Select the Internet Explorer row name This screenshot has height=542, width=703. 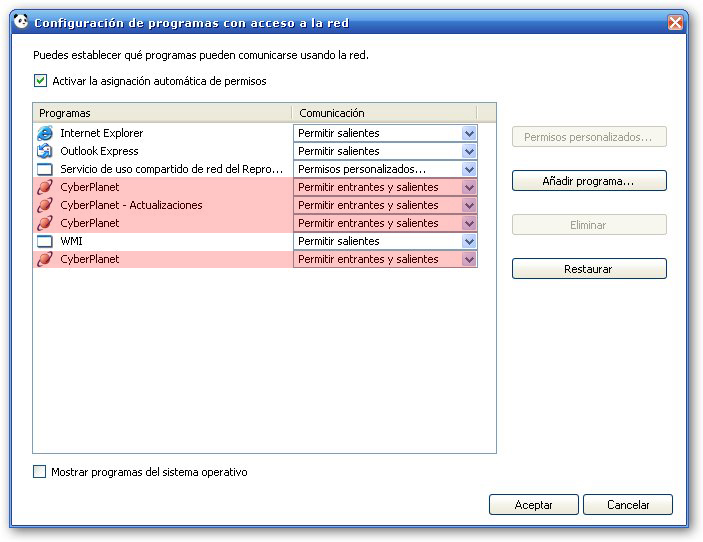pos(102,133)
